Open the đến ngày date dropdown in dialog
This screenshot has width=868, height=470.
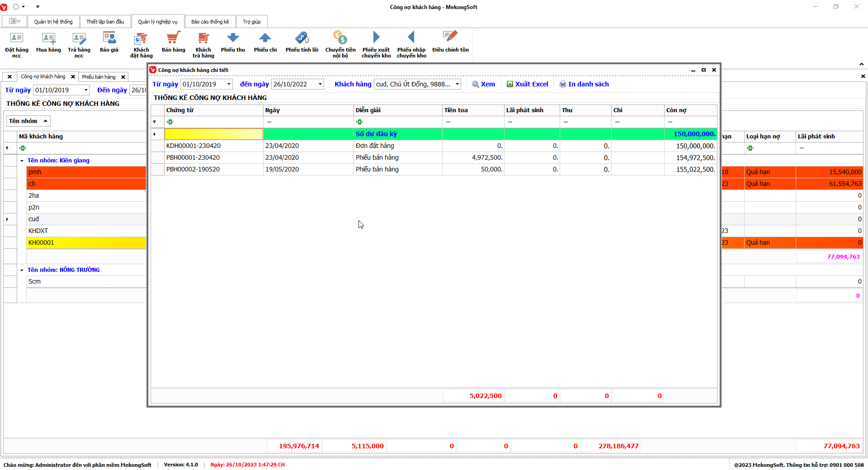[x=320, y=84]
